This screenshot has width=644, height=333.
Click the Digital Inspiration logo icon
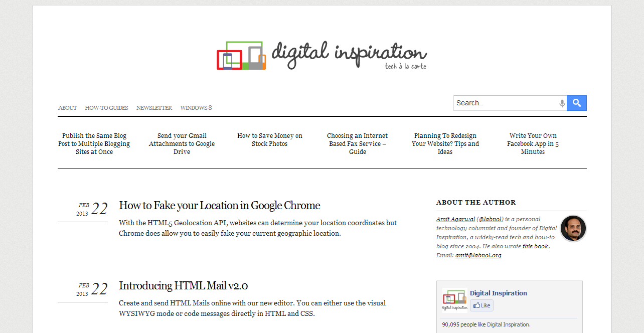pos(241,55)
